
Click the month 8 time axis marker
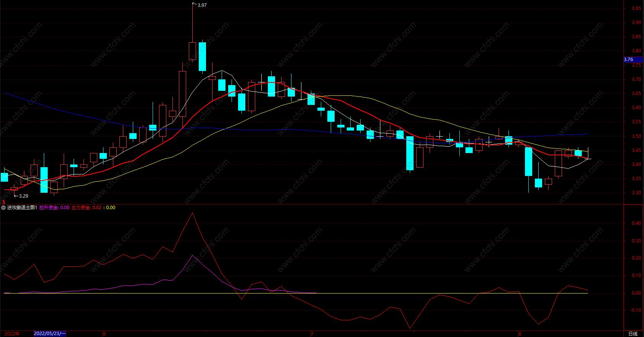pos(520,334)
